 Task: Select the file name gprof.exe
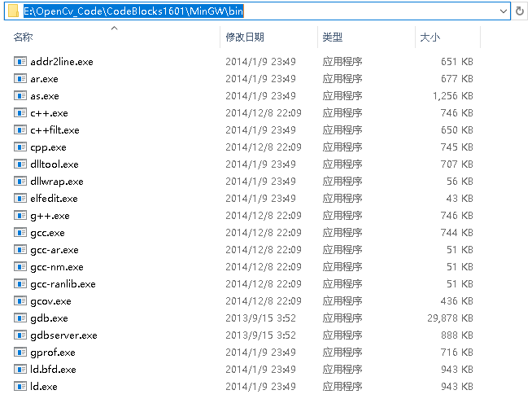pos(53,353)
